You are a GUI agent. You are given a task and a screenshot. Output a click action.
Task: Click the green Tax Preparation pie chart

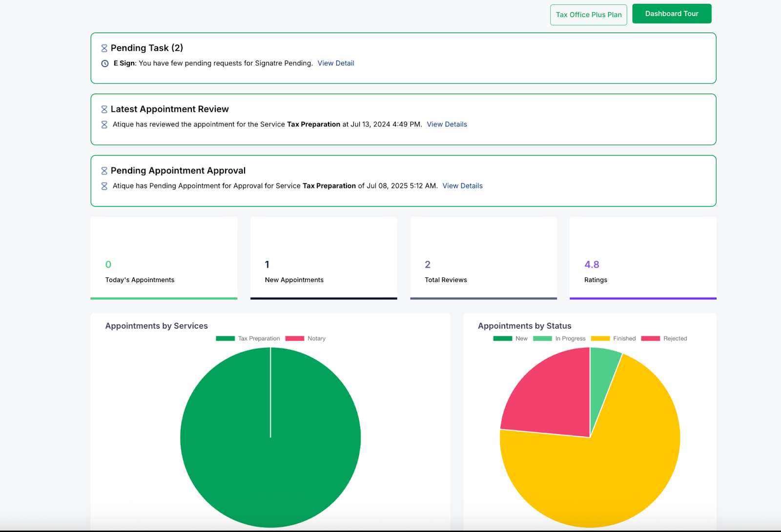pos(270,437)
